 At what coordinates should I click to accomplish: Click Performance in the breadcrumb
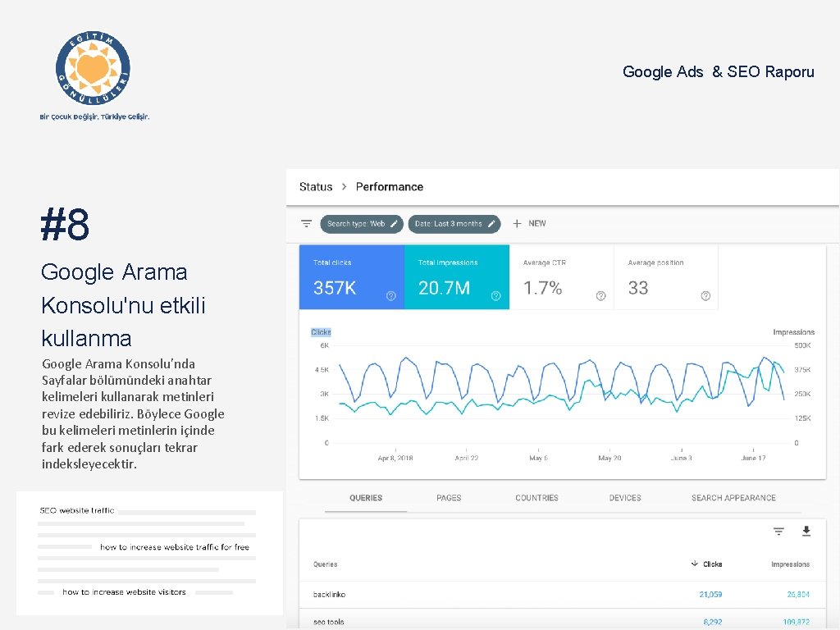click(390, 187)
